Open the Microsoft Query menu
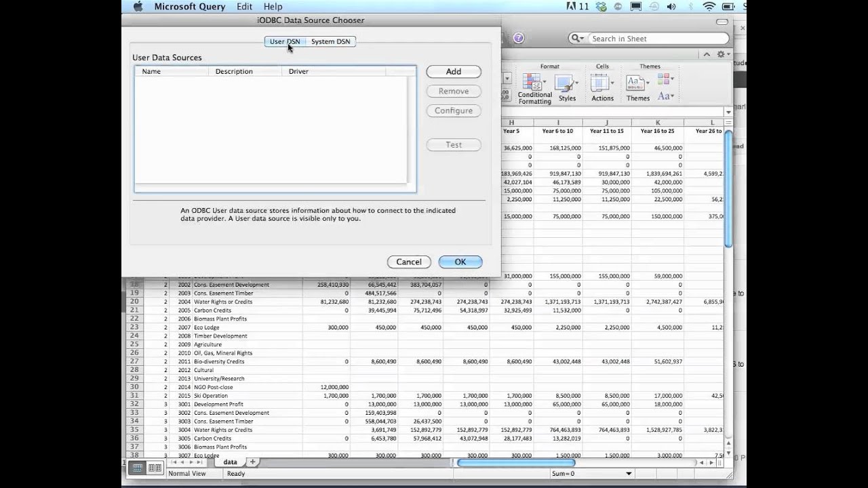868x488 pixels. 190,7
